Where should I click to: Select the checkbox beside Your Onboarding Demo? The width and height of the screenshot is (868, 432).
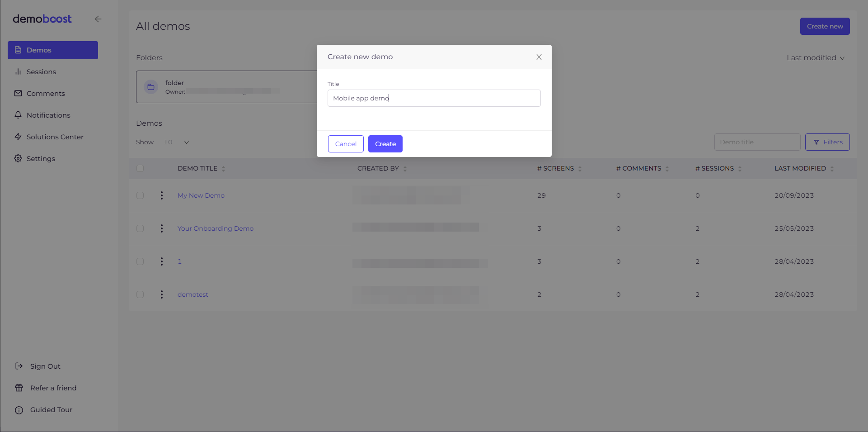pyautogui.click(x=140, y=228)
